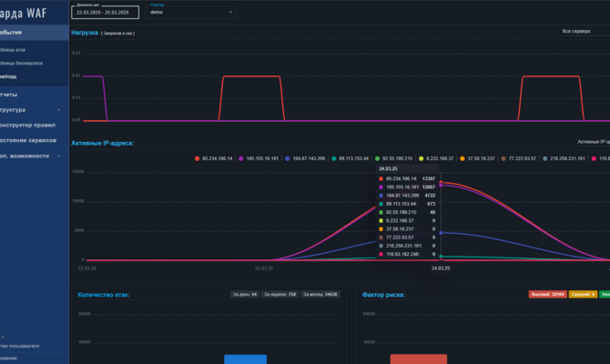The height and width of the screenshot is (364, 610).
Task: Click the Высокий: 32104 risk badge
Action: tap(547, 295)
